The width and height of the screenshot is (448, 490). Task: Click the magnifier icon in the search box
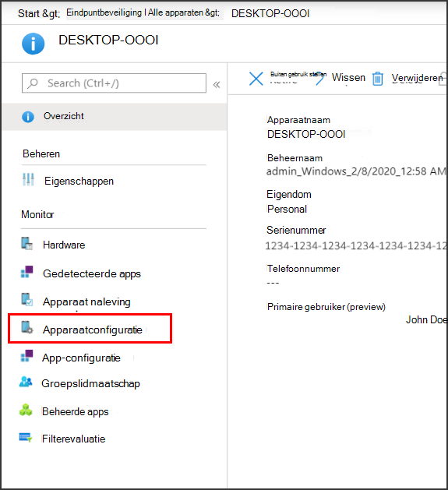33,83
